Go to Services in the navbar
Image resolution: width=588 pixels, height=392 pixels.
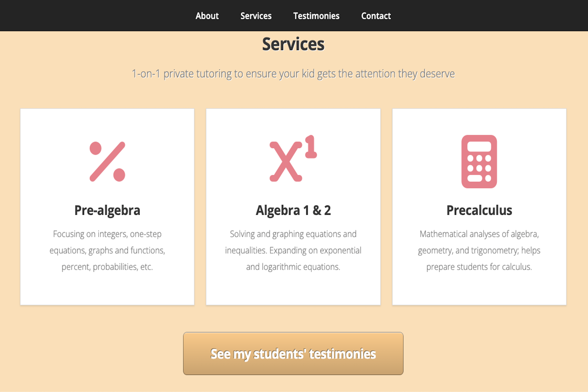(256, 16)
